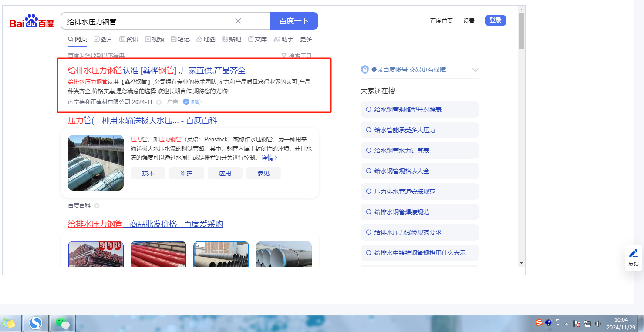Open the 资讯 tab
The width and height of the screenshot is (644, 332).
pos(129,39)
